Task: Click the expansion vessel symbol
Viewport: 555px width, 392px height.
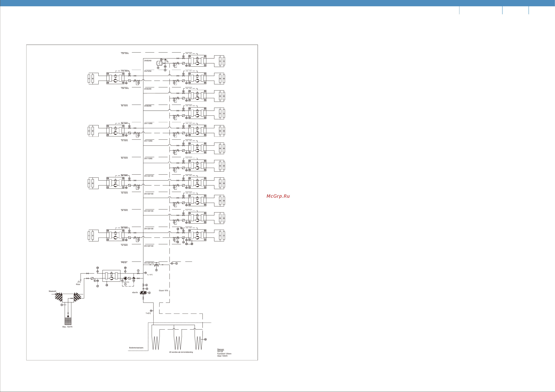Action: coord(160,63)
